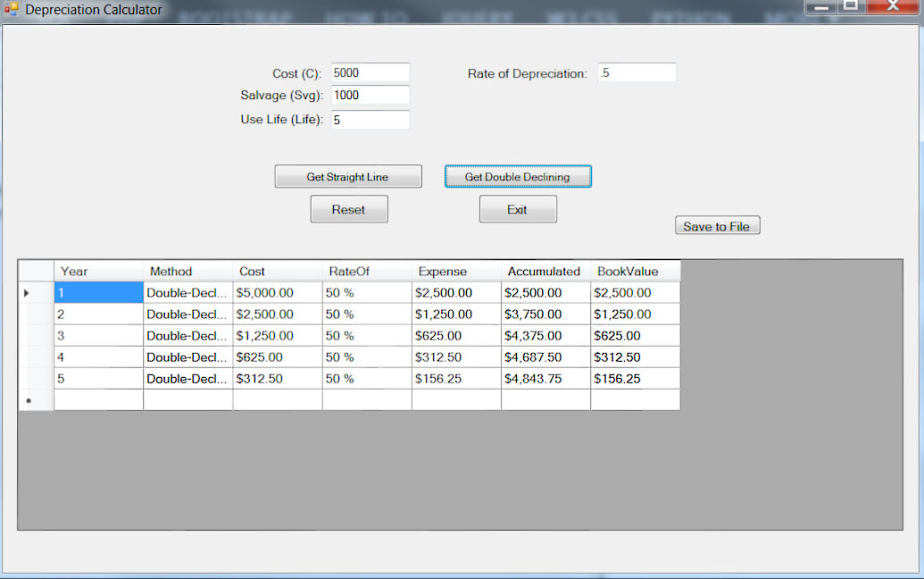Click the RateOf cell showing 50 % for year 2
Image resolution: width=924 pixels, height=579 pixels.
pyautogui.click(x=366, y=314)
